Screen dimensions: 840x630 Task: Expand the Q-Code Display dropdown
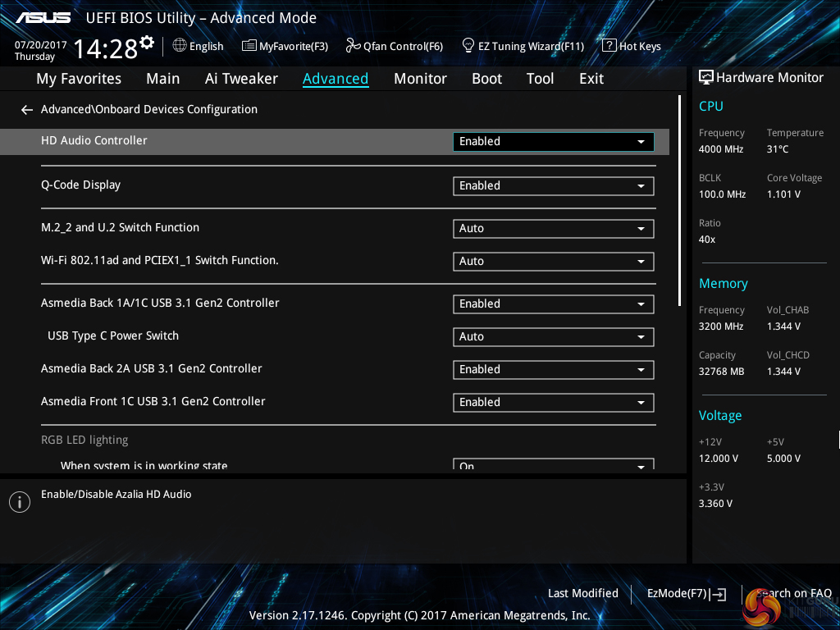[x=553, y=186]
